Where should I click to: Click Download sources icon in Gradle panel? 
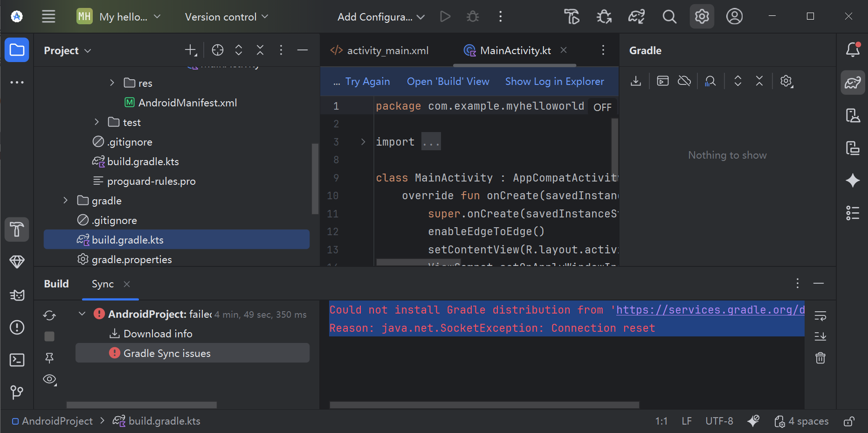click(636, 81)
